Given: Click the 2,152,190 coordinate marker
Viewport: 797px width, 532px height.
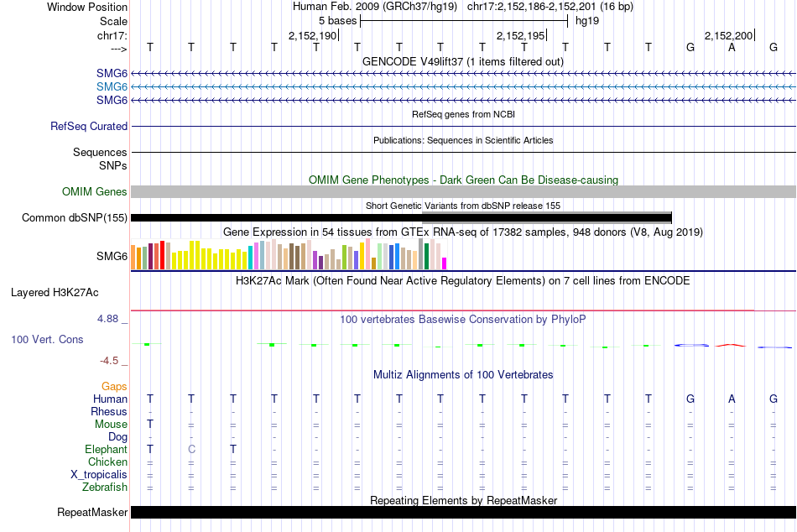Looking at the screenshot, I should 313,35.
